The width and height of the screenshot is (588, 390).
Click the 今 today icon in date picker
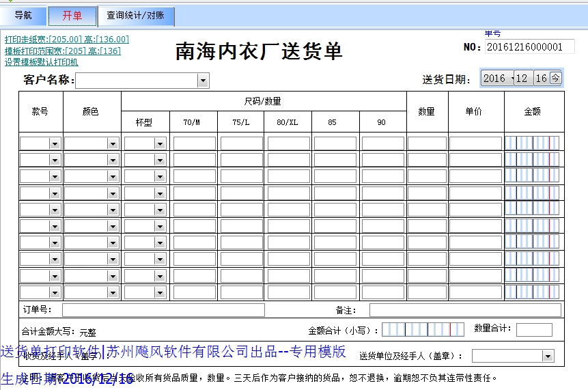[x=555, y=78]
